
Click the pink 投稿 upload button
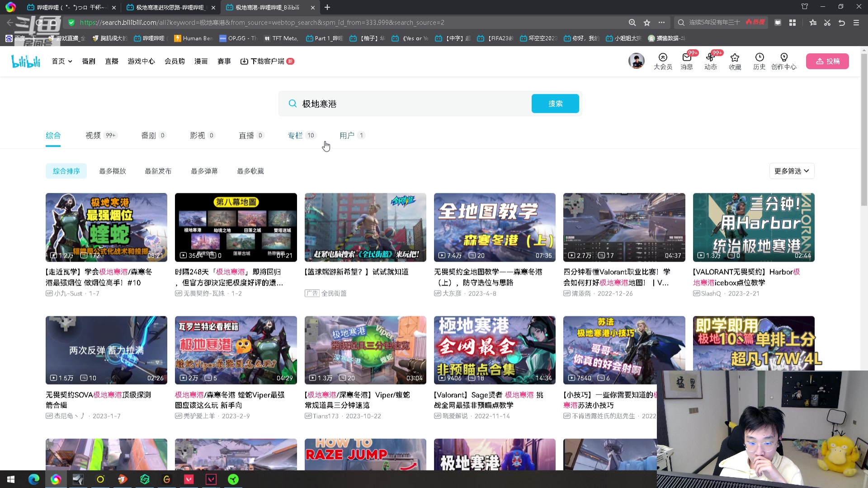(827, 61)
